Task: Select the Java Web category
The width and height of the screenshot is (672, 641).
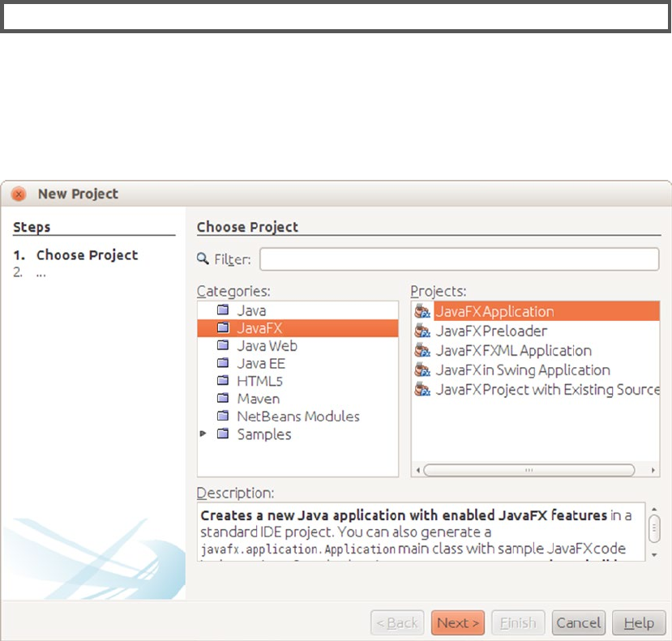Action: [x=297, y=345]
